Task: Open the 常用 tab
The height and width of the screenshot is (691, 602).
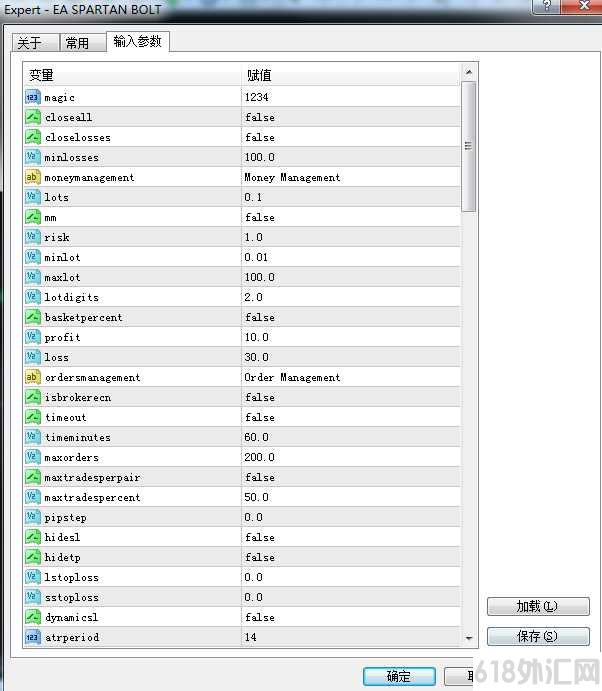Action: click(82, 43)
